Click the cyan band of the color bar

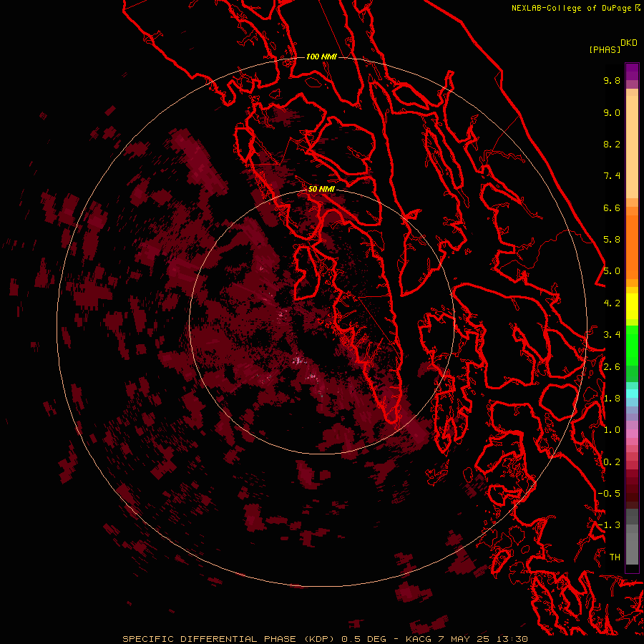click(x=632, y=394)
